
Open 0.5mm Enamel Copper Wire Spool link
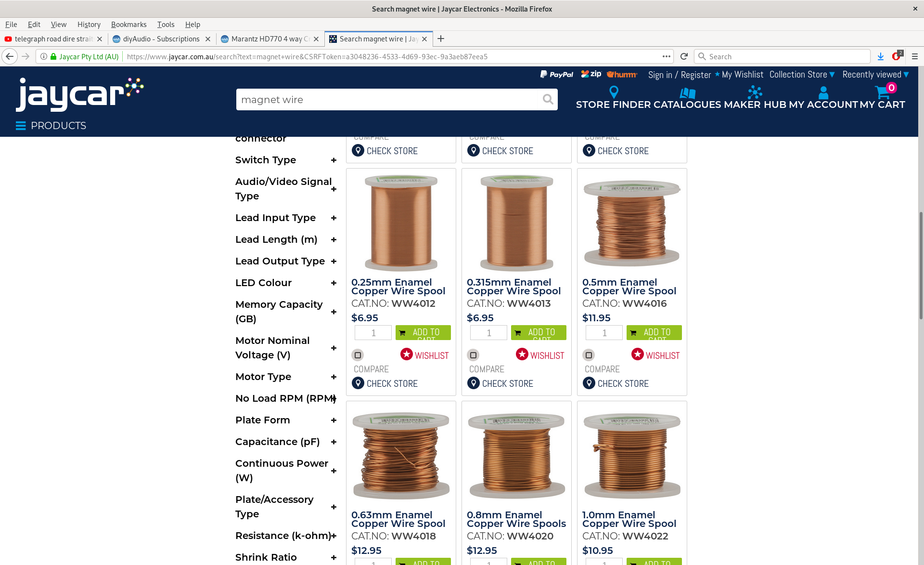tap(629, 287)
